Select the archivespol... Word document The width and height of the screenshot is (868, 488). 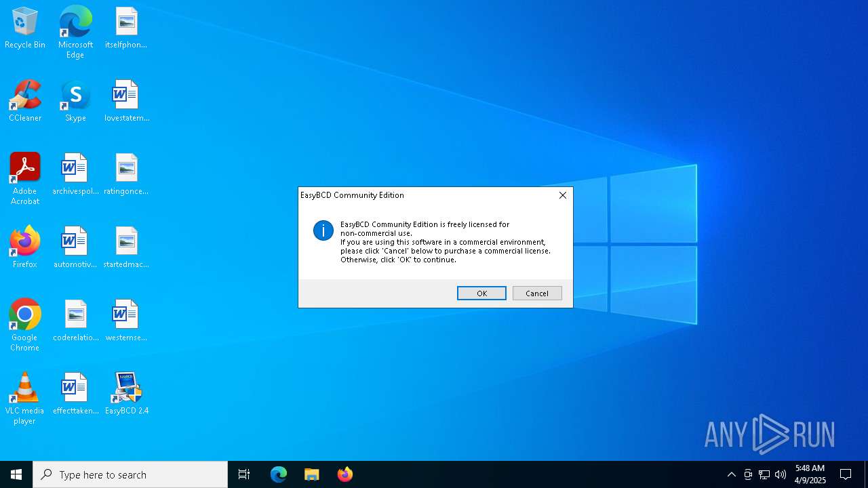[x=75, y=175]
